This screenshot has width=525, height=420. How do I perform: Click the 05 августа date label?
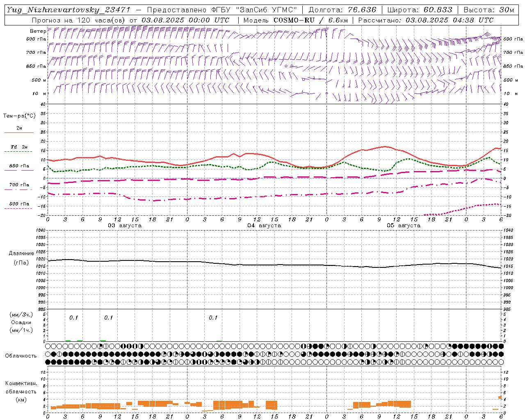point(404,226)
